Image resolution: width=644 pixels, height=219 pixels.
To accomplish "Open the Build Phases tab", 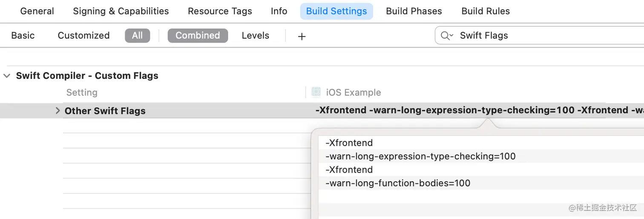I will [414, 11].
